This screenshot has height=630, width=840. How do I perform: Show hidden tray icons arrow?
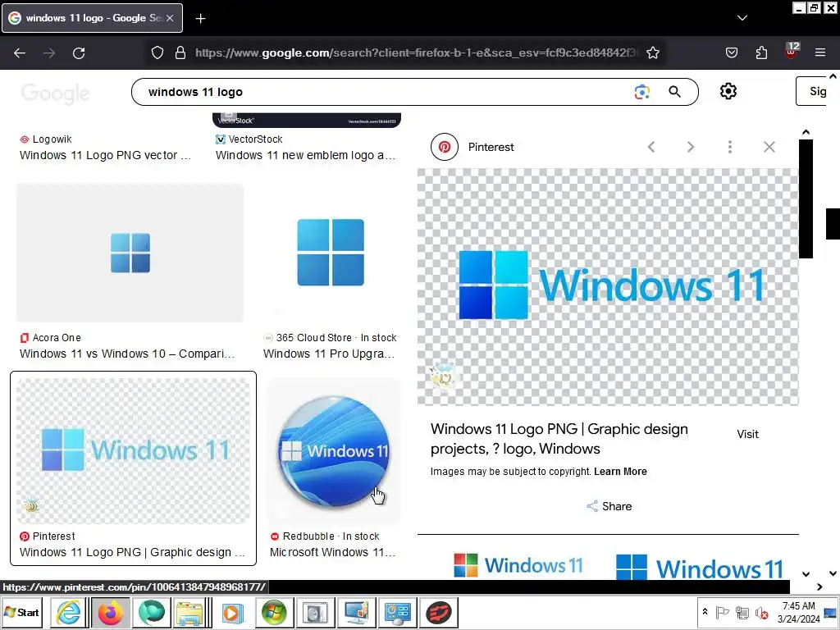(x=705, y=611)
